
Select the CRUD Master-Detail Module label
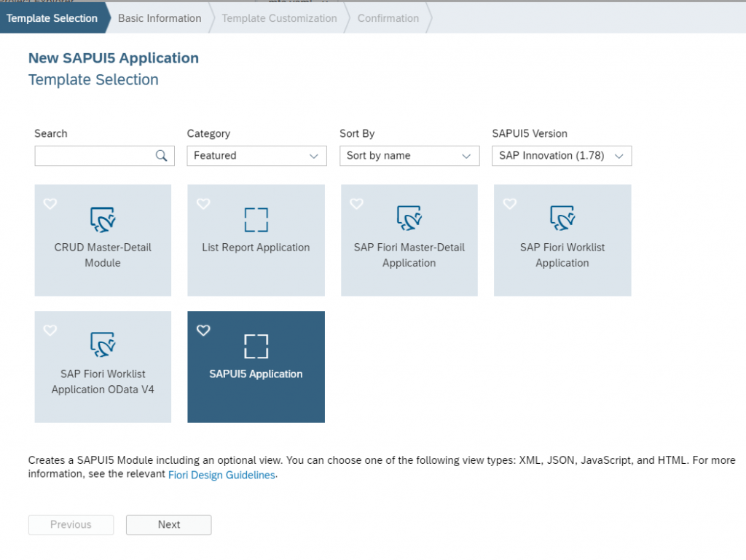pyautogui.click(x=103, y=255)
